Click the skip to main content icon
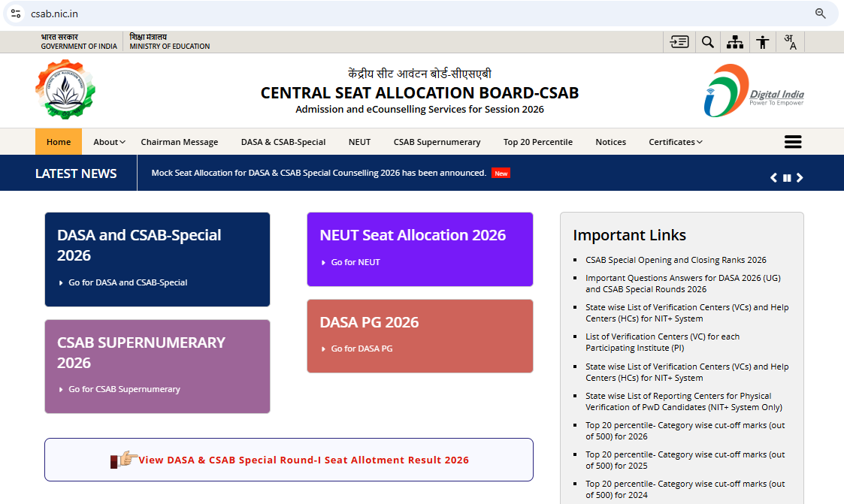 click(679, 42)
